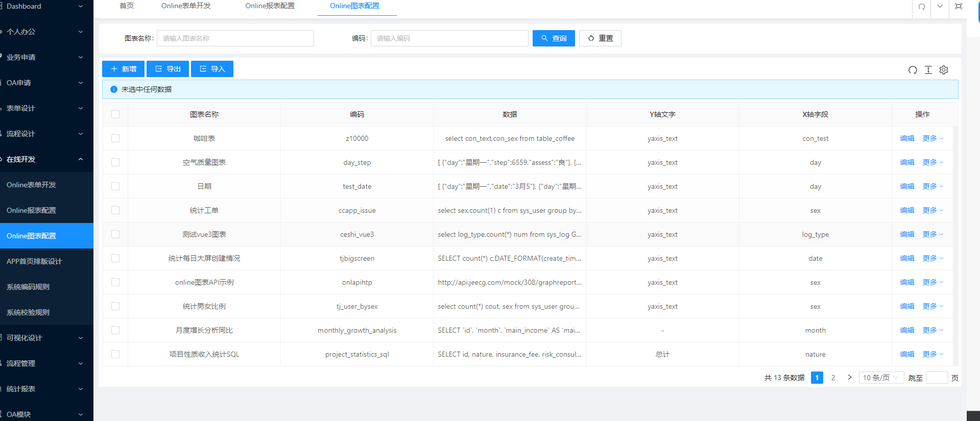
Task: Click the 导入 import button
Action: click(x=212, y=69)
